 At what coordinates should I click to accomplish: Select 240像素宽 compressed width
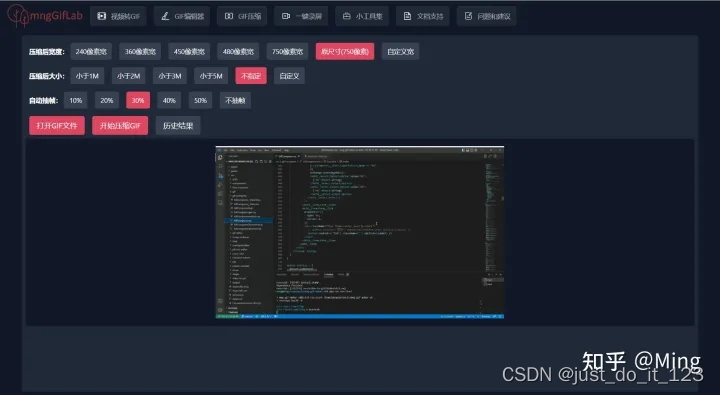[x=91, y=51]
